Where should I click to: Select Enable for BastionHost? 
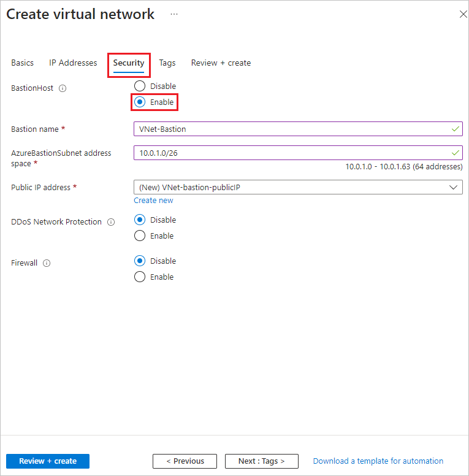click(140, 102)
